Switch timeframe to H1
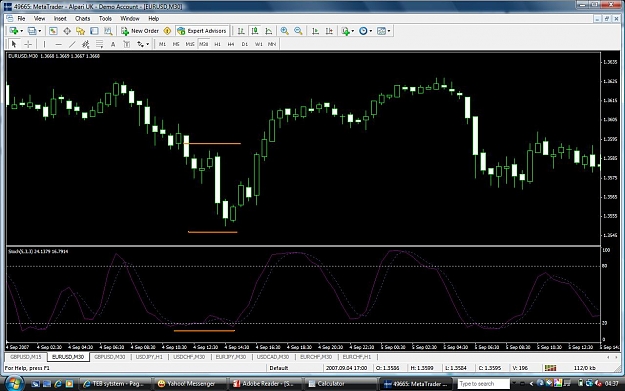 [217, 44]
